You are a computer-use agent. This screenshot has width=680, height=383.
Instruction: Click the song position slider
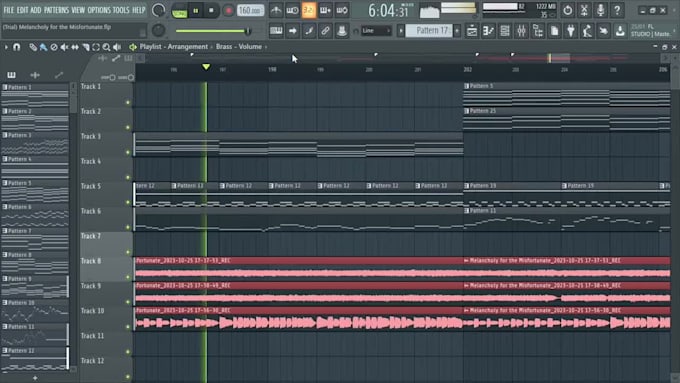click(213, 31)
